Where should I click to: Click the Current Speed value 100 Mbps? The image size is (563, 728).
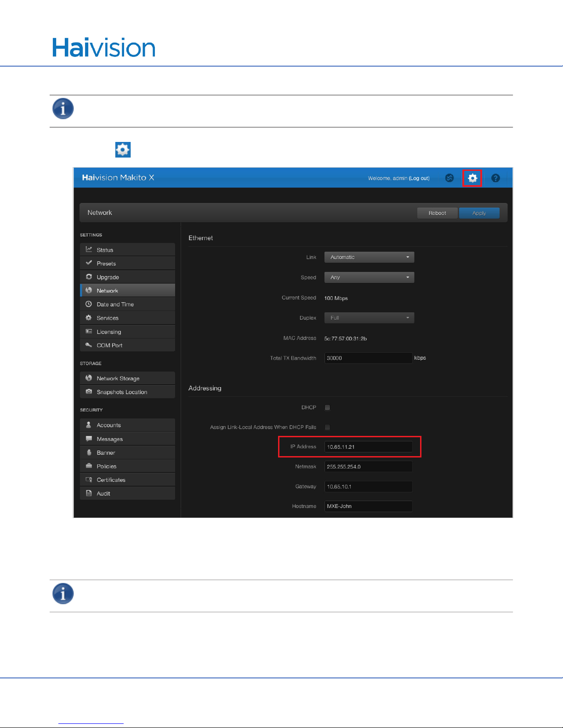pyautogui.click(x=336, y=298)
